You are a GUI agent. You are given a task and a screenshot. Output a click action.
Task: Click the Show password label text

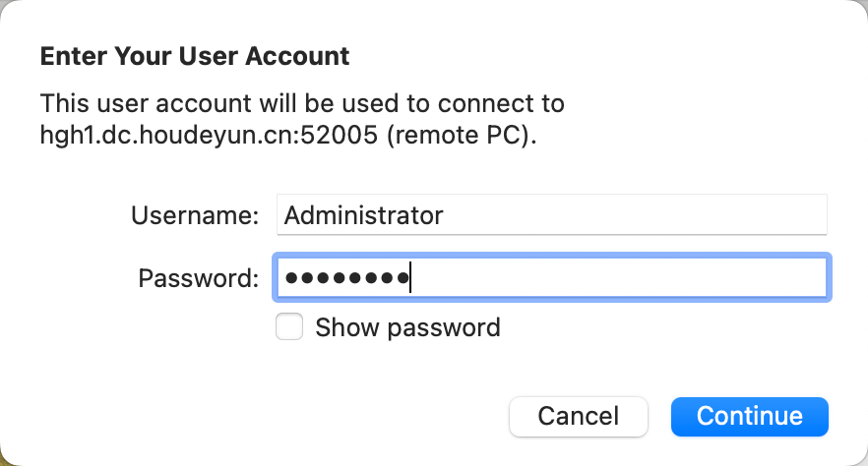pos(407,327)
